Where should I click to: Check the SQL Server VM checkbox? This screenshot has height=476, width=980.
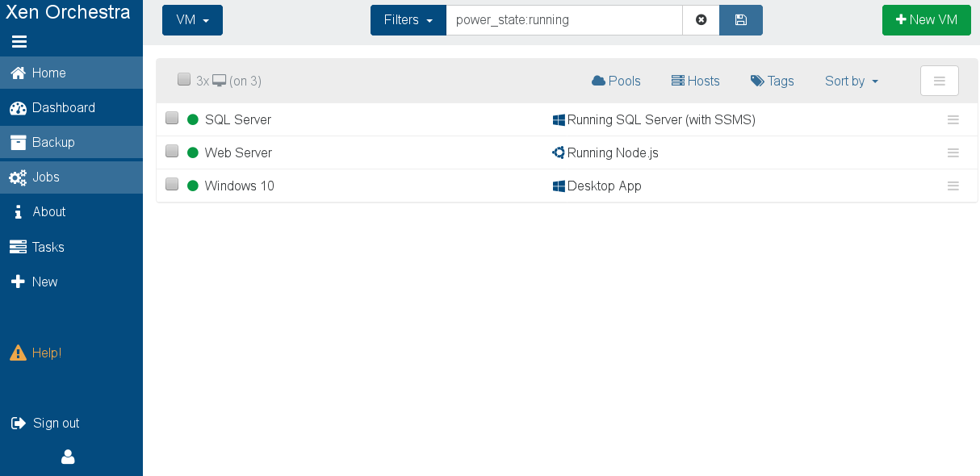tap(172, 118)
